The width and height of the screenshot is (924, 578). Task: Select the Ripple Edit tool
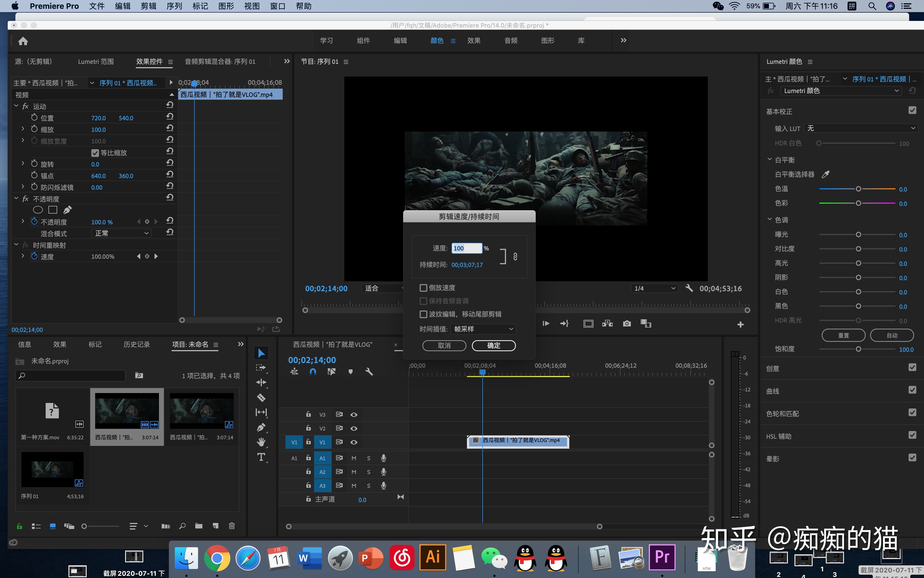tap(261, 383)
